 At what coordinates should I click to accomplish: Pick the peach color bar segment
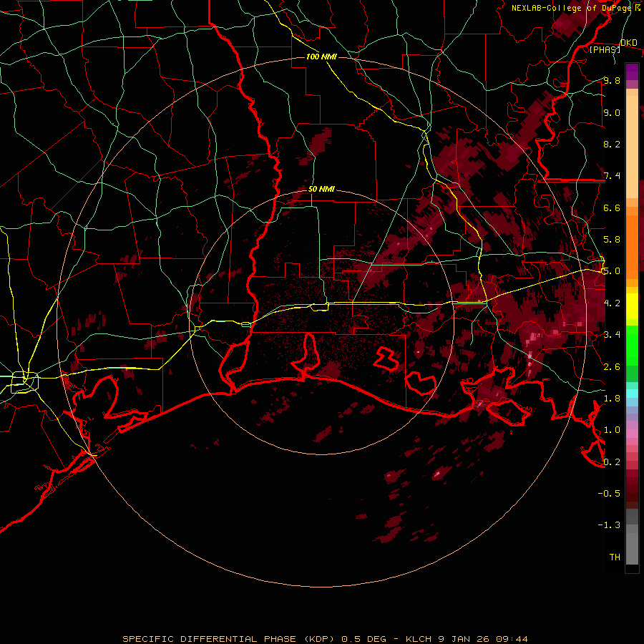pyautogui.click(x=632, y=147)
